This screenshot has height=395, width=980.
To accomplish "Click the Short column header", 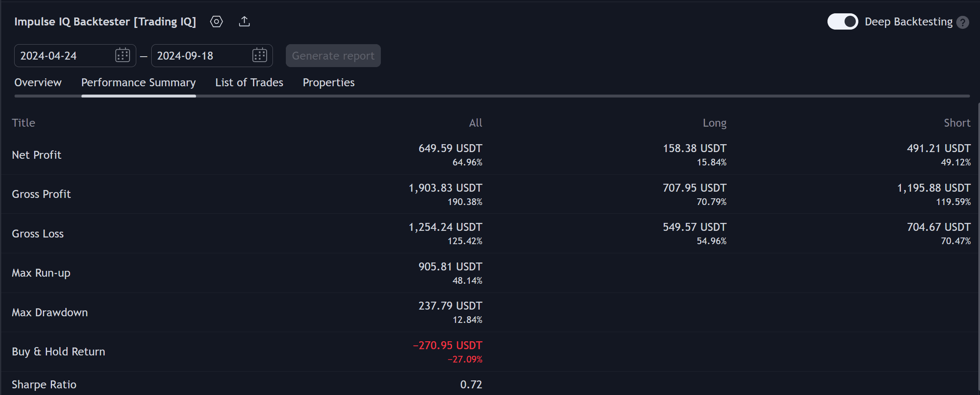I will pyautogui.click(x=957, y=123).
